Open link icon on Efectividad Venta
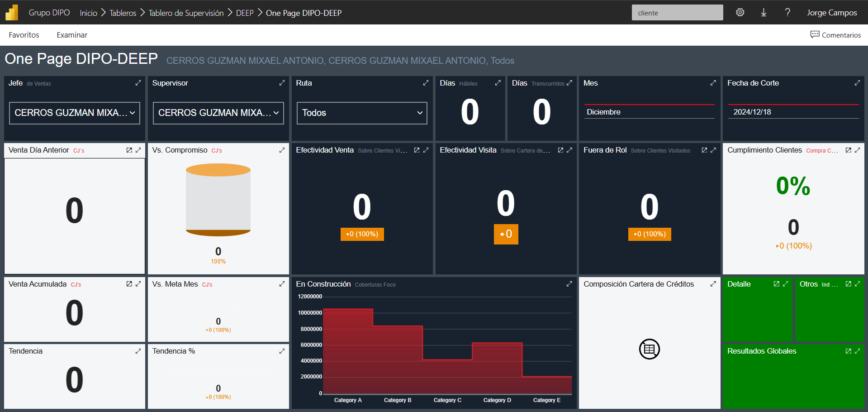The width and height of the screenshot is (868, 412). point(417,150)
